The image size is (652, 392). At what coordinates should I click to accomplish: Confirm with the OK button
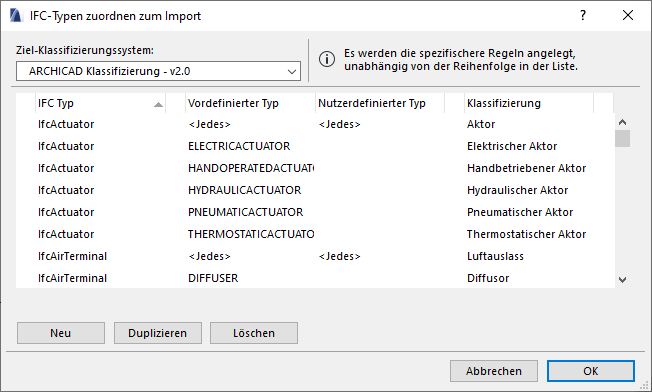pyautogui.click(x=590, y=371)
